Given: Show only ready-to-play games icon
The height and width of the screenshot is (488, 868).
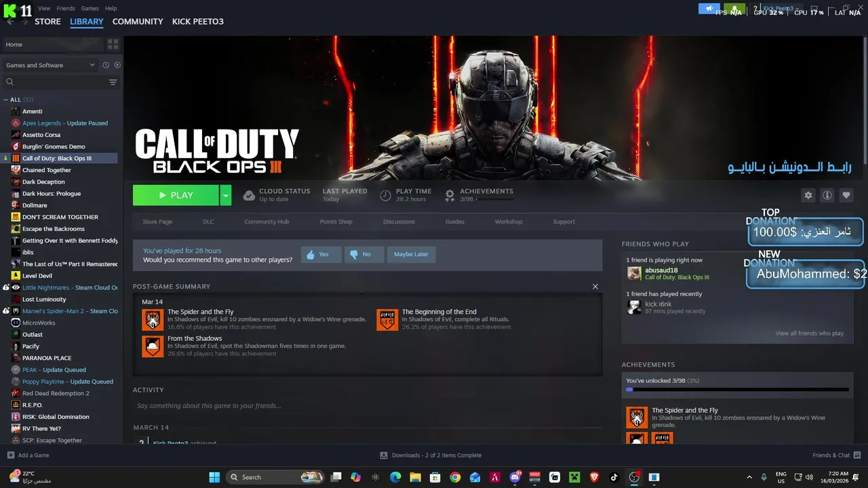Looking at the screenshot, I should (x=117, y=65).
